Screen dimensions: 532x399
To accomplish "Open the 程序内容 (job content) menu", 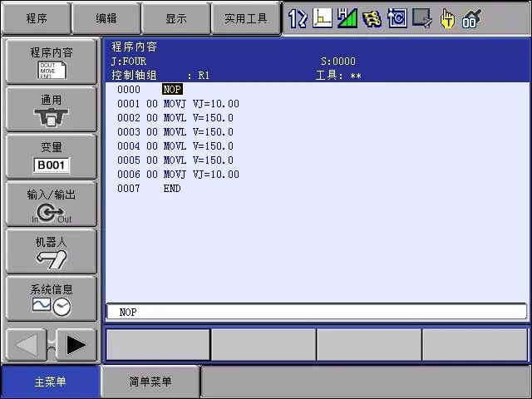I will (x=51, y=62).
